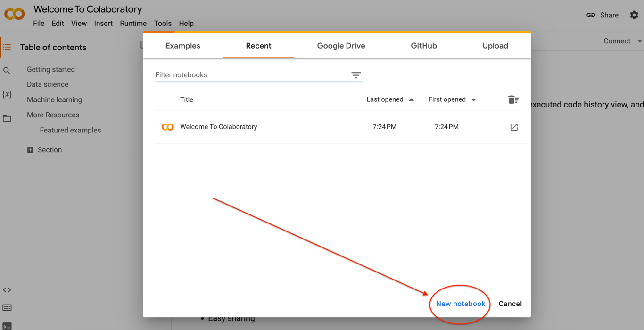Click the Share button

click(x=603, y=15)
